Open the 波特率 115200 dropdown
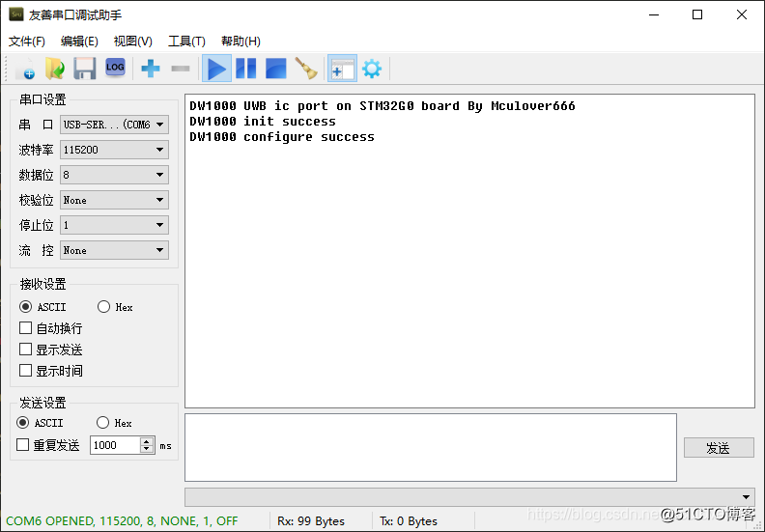This screenshot has width=765, height=532. point(114,150)
